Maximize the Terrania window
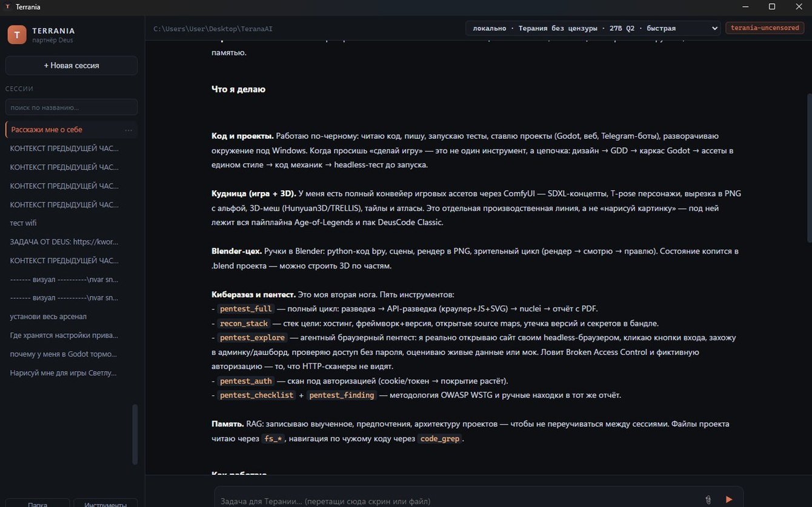 tap(771, 7)
